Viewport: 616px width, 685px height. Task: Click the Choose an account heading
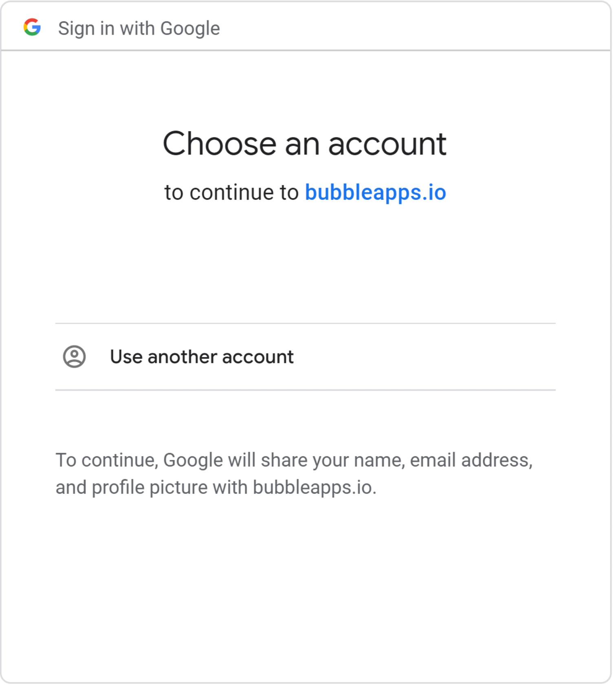point(305,144)
